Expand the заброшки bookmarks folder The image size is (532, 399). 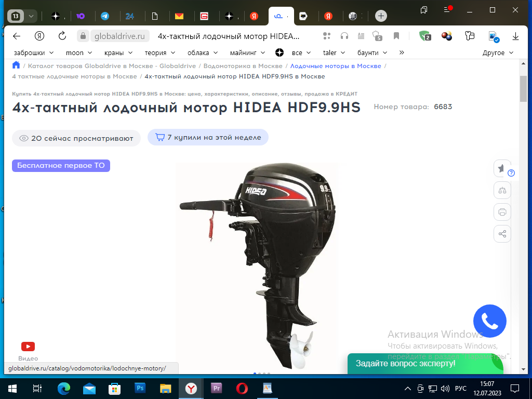(34, 52)
